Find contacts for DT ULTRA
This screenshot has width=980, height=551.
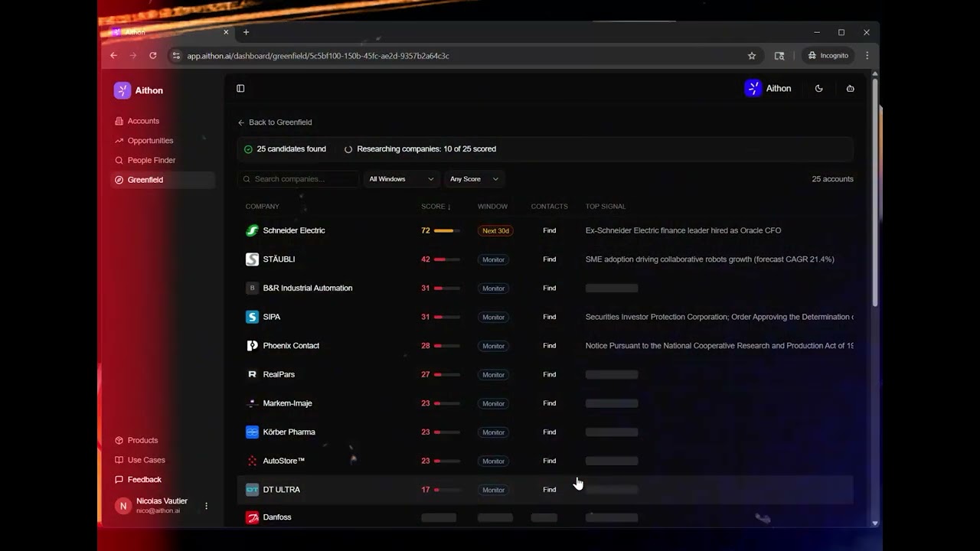click(x=550, y=490)
